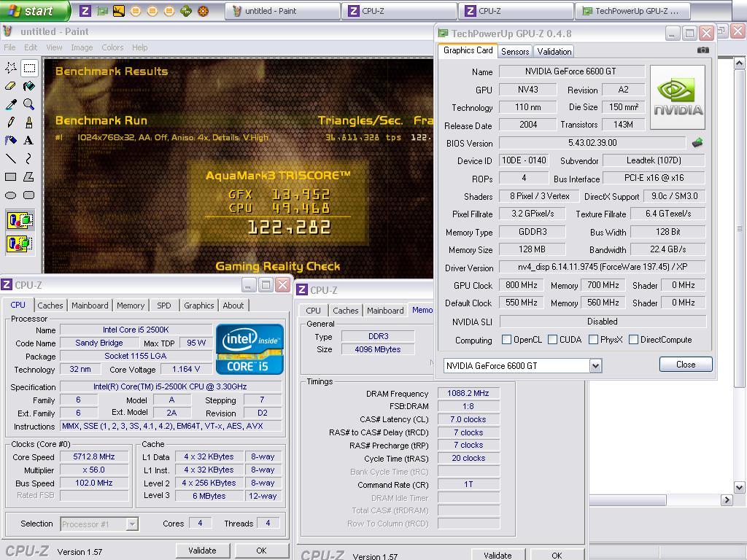747x560 pixels.
Task: Open the File menu in Paint
Action: pyautogui.click(x=9, y=47)
